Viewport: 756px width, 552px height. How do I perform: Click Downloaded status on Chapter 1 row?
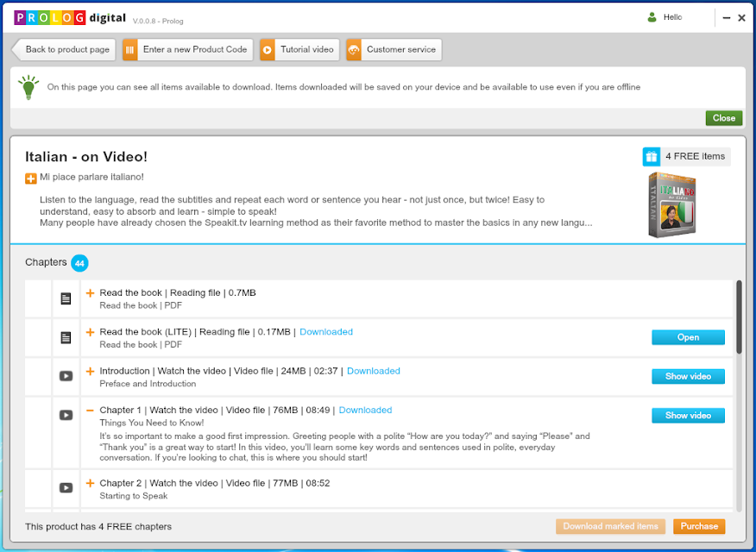pos(365,410)
